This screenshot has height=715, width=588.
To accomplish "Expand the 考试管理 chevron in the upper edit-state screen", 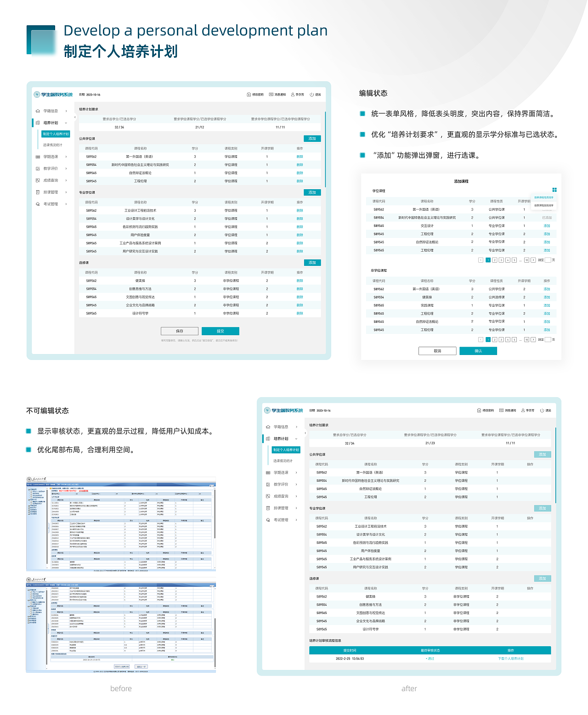I will tap(66, 204).
